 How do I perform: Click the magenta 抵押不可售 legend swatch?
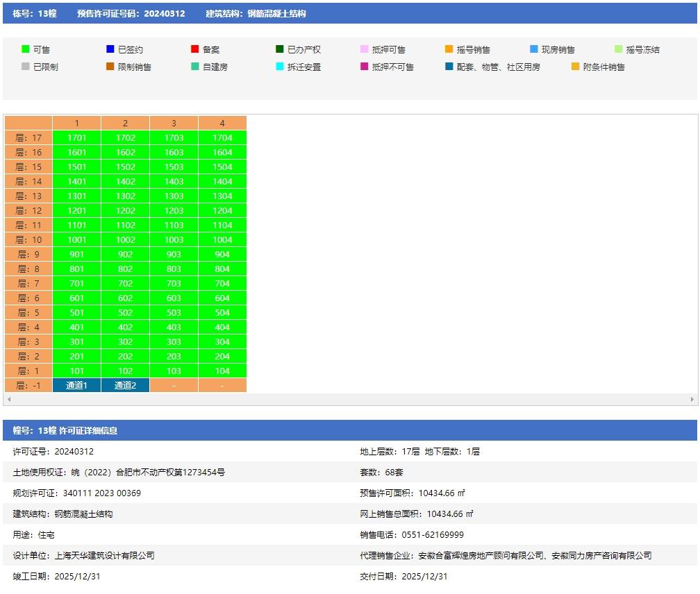pos(365,67)
